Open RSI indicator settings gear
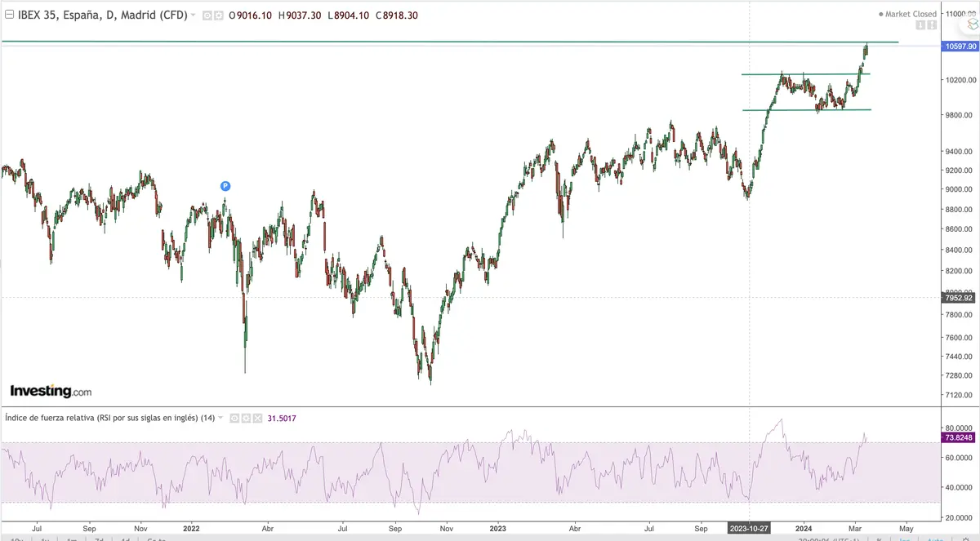The width and height of the screenshot is (980, 541). (x=244, y=418)
